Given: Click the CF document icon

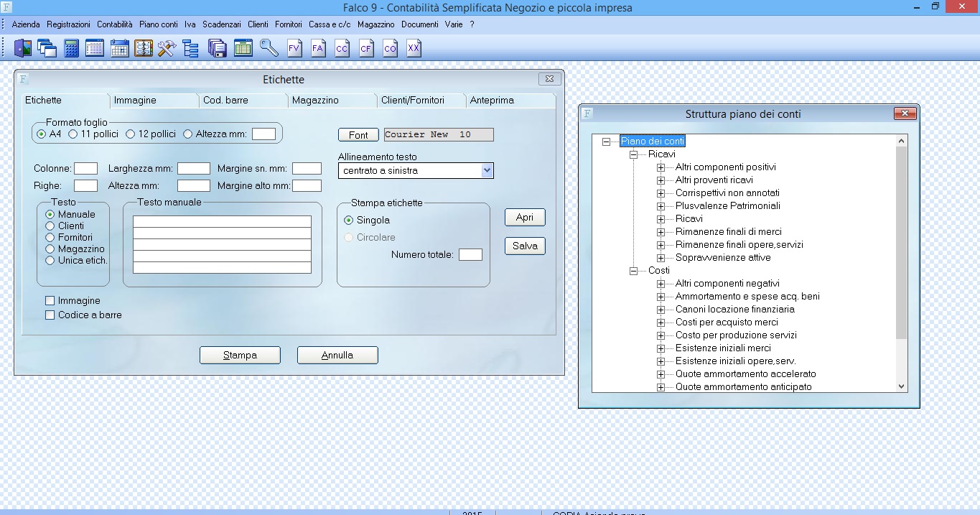Looking at the screenshot, I should [x=366, y=48].
